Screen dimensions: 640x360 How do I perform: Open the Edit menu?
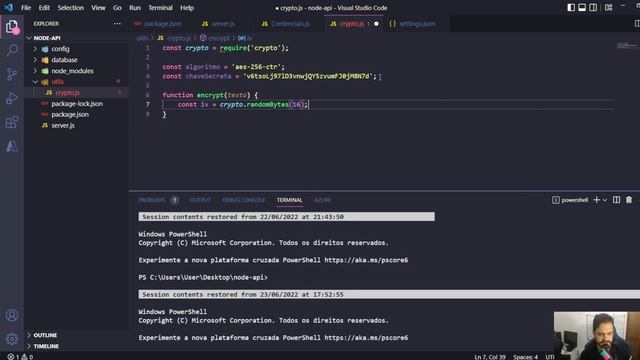44,8
